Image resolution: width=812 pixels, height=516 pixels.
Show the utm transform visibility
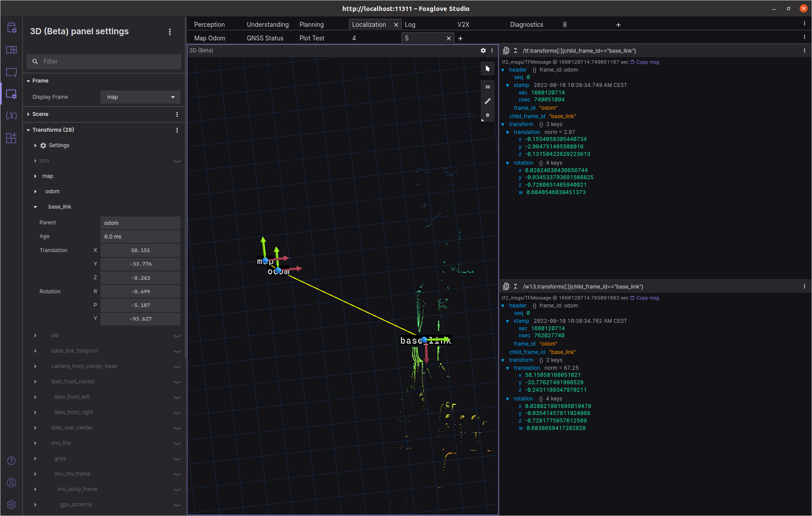[x=177, y=161]
